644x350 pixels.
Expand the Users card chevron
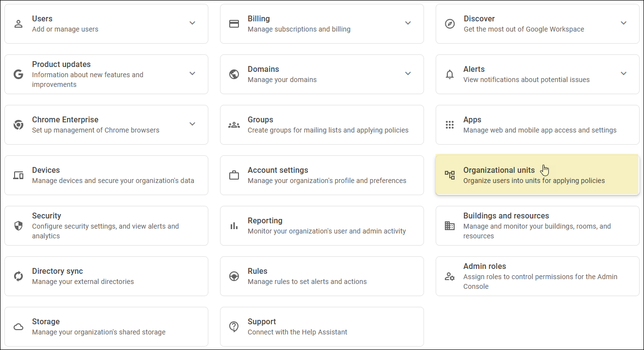(x=192, y=23)
